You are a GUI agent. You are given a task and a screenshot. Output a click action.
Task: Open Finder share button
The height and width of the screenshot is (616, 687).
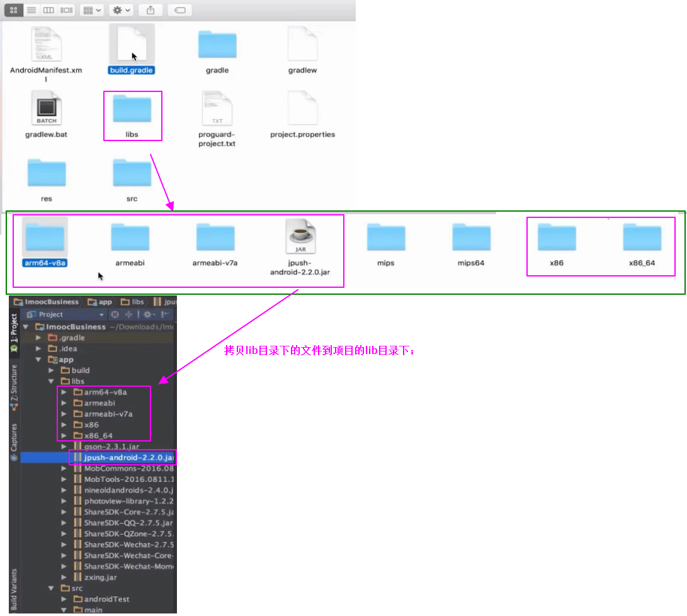pyautogui.click(x=150, y=10)
